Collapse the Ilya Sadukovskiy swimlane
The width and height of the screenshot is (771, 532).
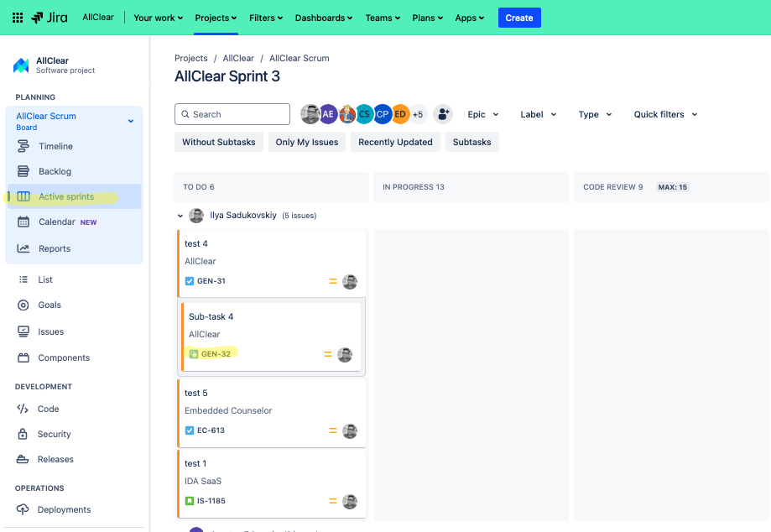(x=180, y=216)
